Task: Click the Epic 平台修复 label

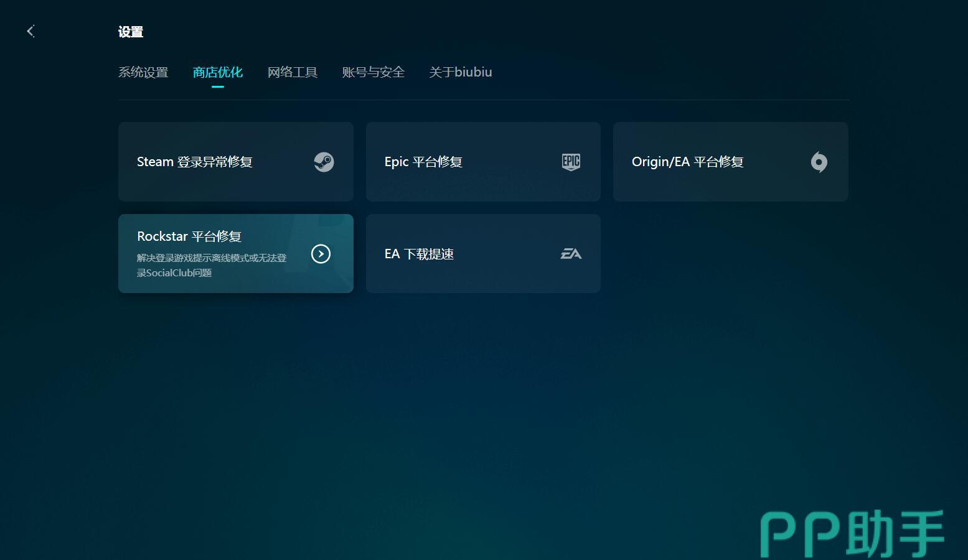Action: coord(423,162)
